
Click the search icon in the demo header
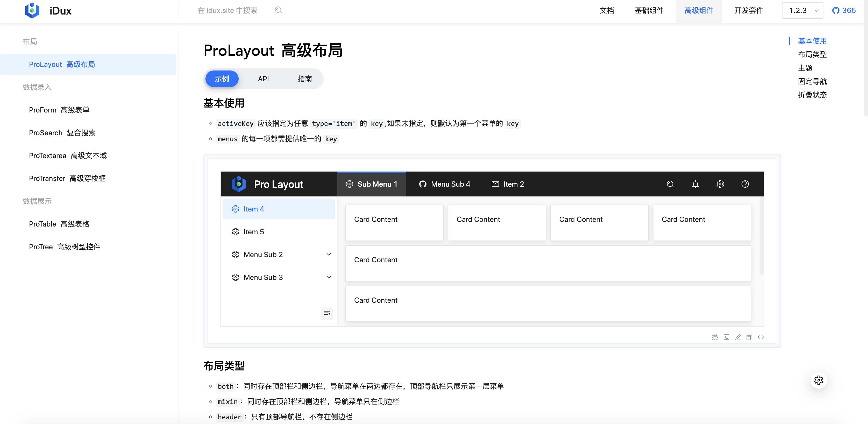click(x=670, y=184)
